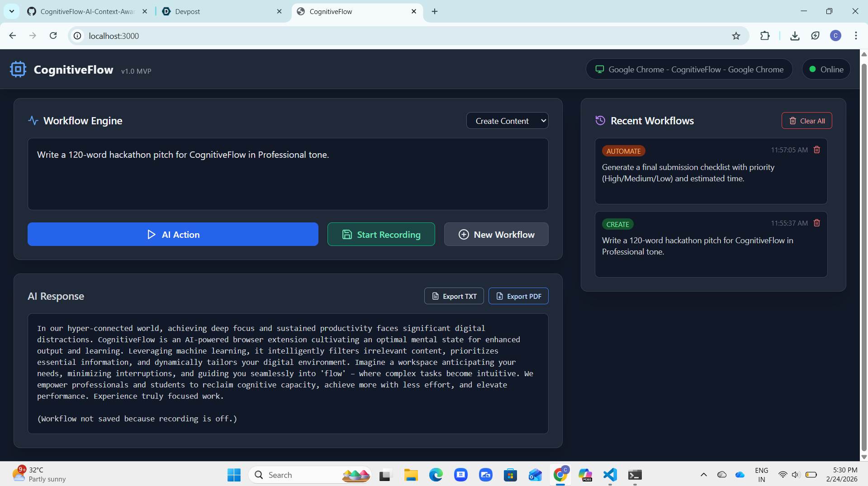Viewport: 868px width, 486px height.
Task: Click Start Recording
Action: point(381,234)
